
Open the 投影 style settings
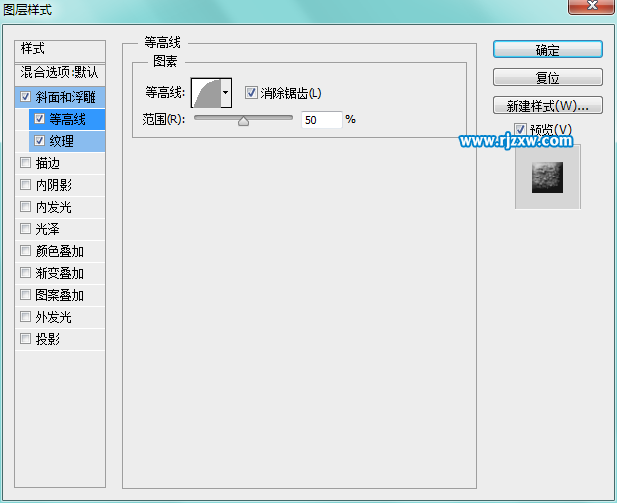point(60,339)
